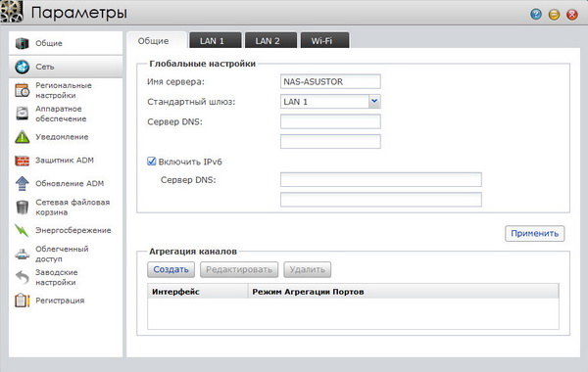Screen dimensions: 588x372
Task: Click the first Сервер DNS field
Action: 330,121
